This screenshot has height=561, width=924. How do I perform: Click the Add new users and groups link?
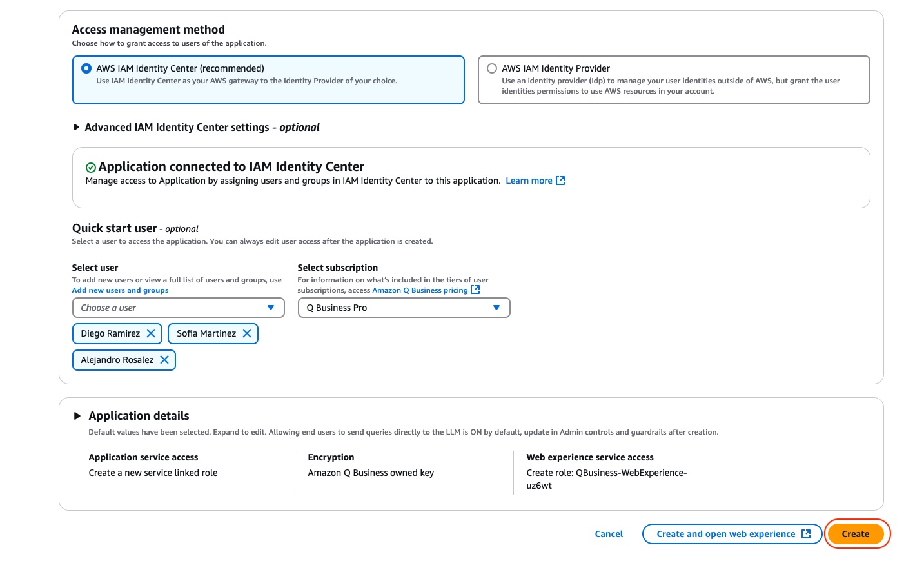pos(120,290)
